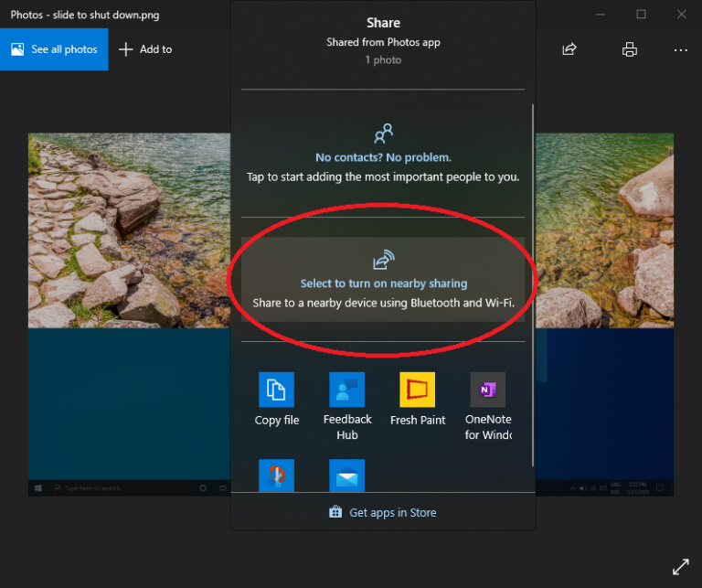702x588 pixels.
Task: Expand the Add to menu
Action: coord(145,49)
